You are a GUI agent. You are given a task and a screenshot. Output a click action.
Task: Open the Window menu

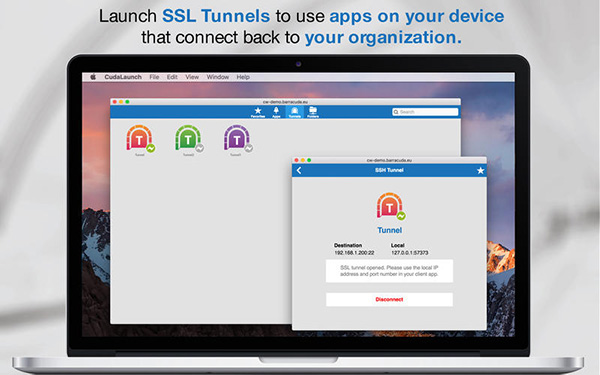click(x=218, y=77)
